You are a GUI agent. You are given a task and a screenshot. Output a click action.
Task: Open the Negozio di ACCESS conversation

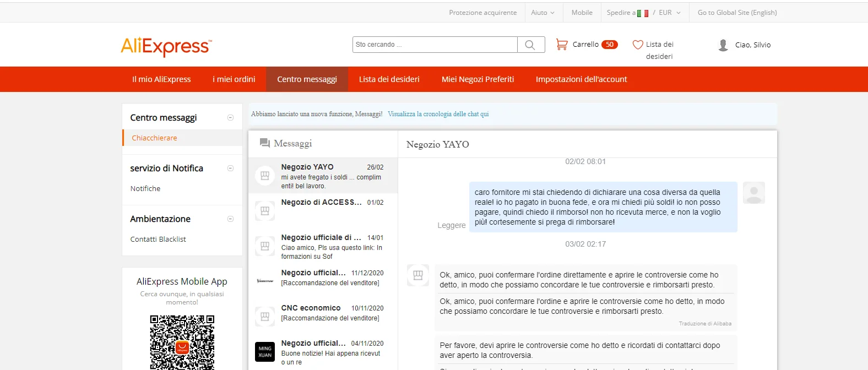tap(323, 211)
